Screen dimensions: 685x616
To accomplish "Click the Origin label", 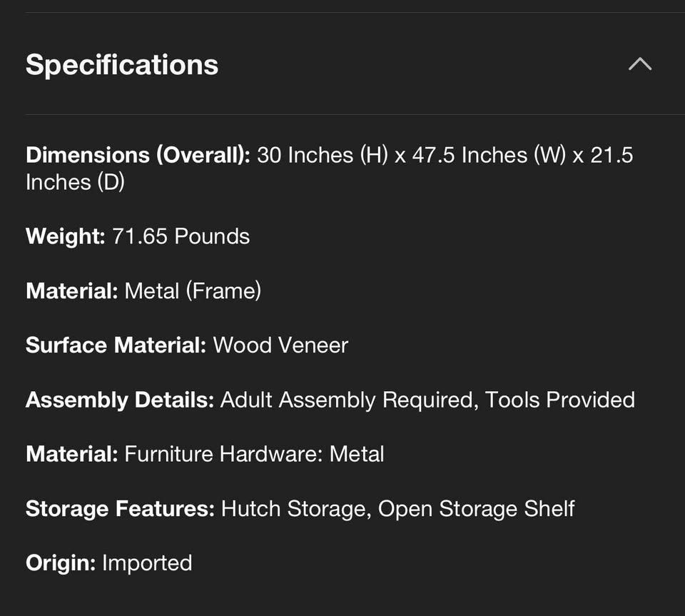I will pos(61,562).
